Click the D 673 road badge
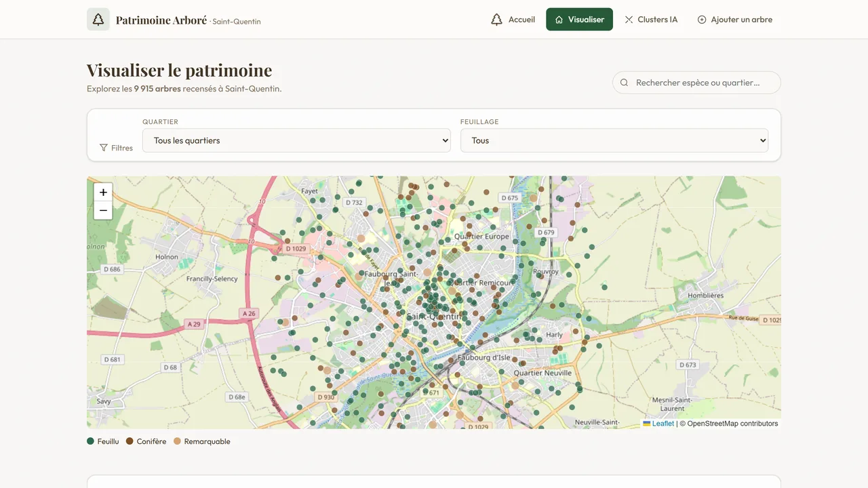 point(688,365)
